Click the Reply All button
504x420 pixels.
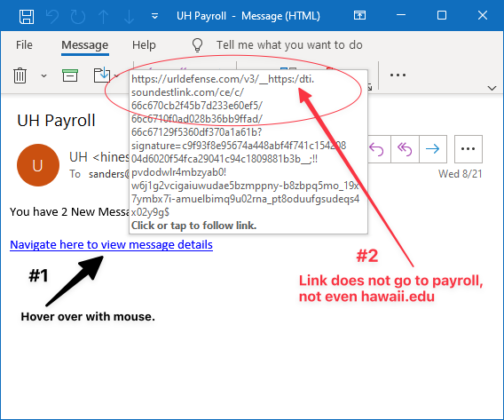(405, 149)
